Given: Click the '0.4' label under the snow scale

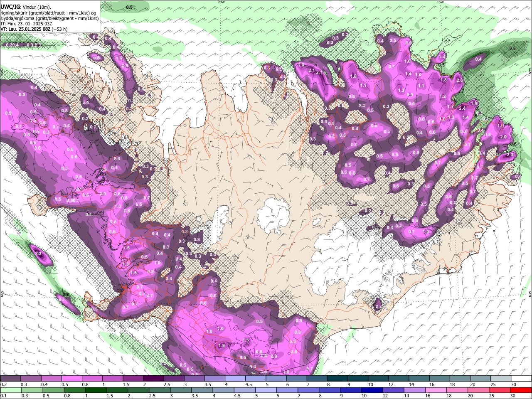Looking at the screenshot, I should [44, 384].
